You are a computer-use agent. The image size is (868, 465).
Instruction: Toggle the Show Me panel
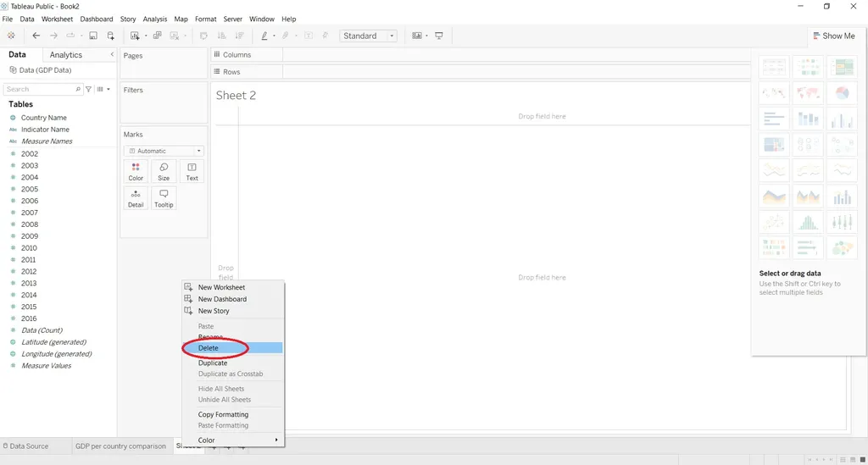(832, 36)
